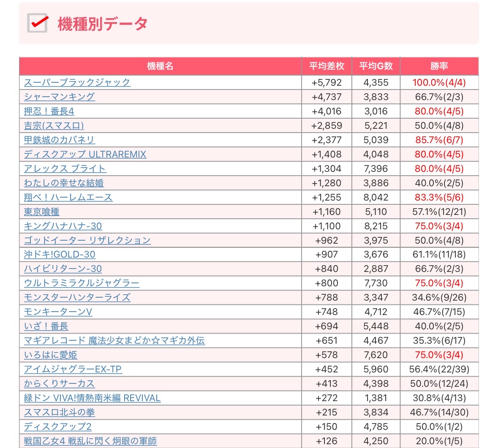498x448 pixels.
Task: Open the ハイビリターン-30 link
Action: point(63,269)
